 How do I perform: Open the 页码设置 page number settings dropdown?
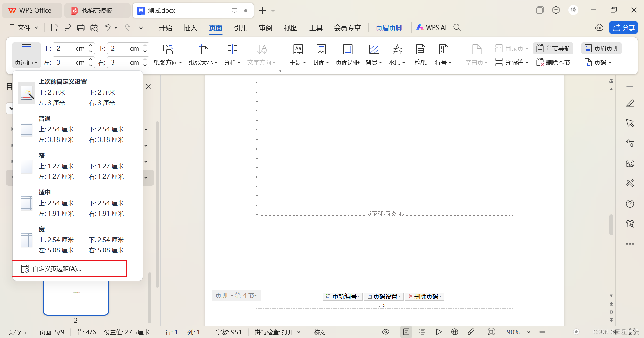click(x=384, y=296)
